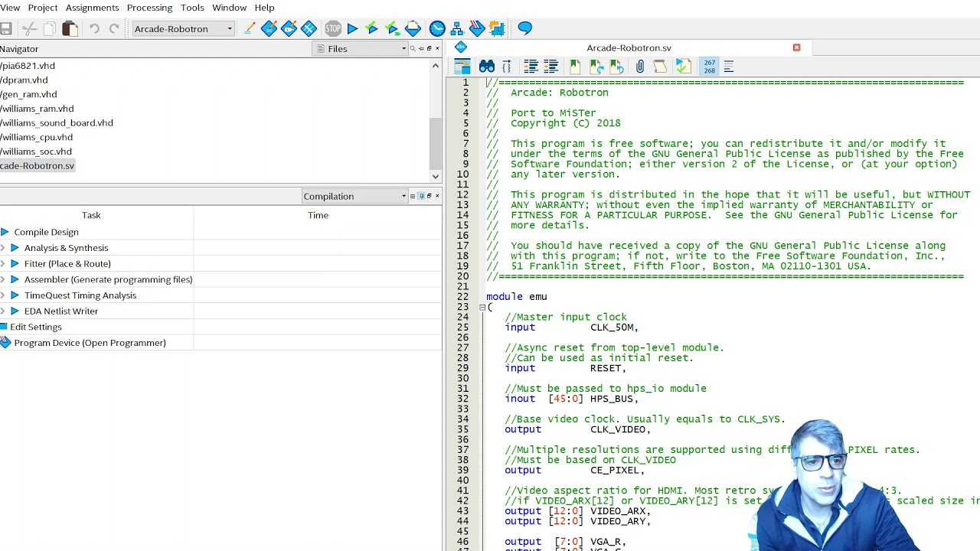Close the Arcade-Robotron.sv editor tab
This screenshot has height=551, width=980.
[796, 48]
